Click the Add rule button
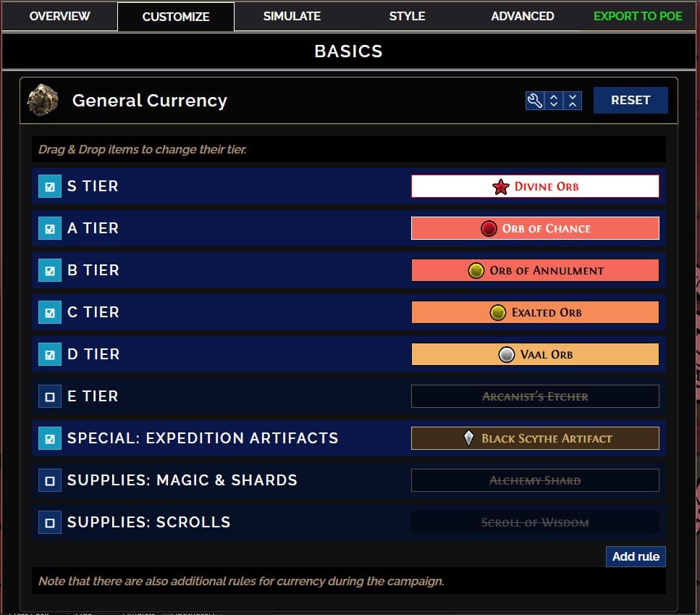This screenshot has width=700, height=615. [x=636, y=556]
